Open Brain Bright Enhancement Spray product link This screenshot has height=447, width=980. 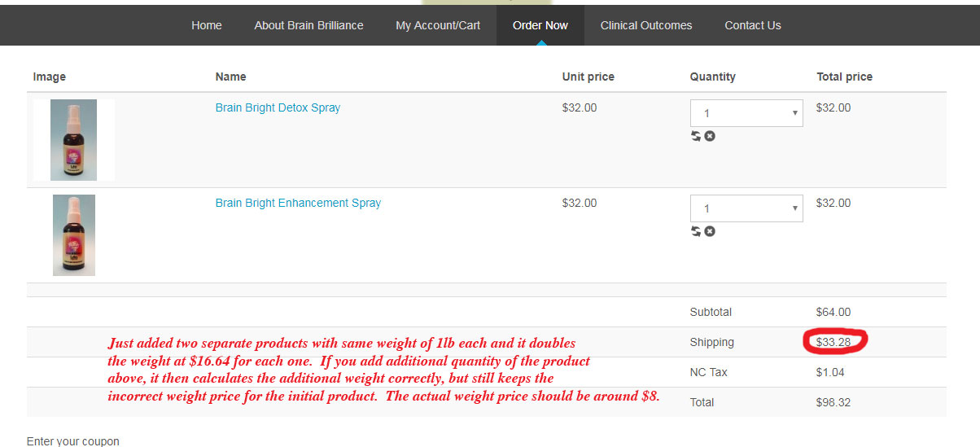tap(298, 203)
